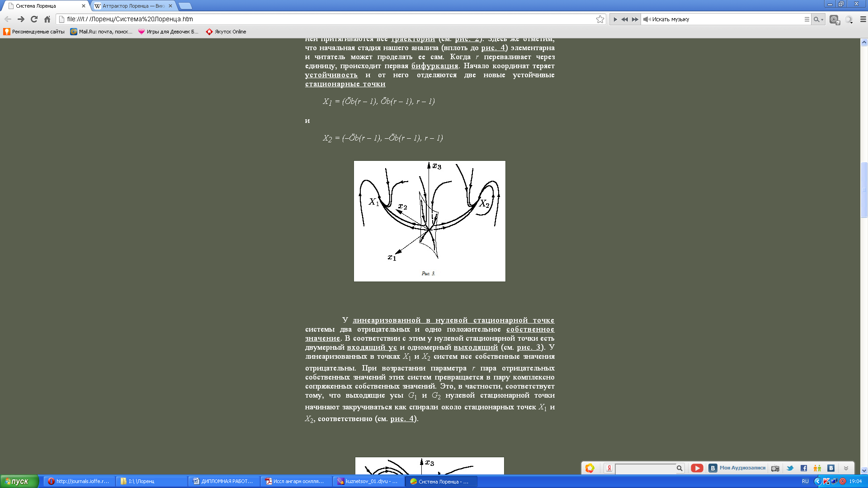Switch to 'I:\ \Лоренц' folder taskbar item
The height and width of the screenshot is (488, 868).
pyautogui.click(x=152, y=482)
